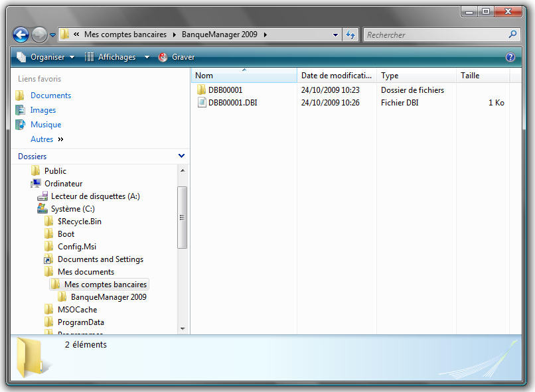
Task: Select the DBB00001.DBI file icon
Action: pyautogui.click(x=202, y=103)
